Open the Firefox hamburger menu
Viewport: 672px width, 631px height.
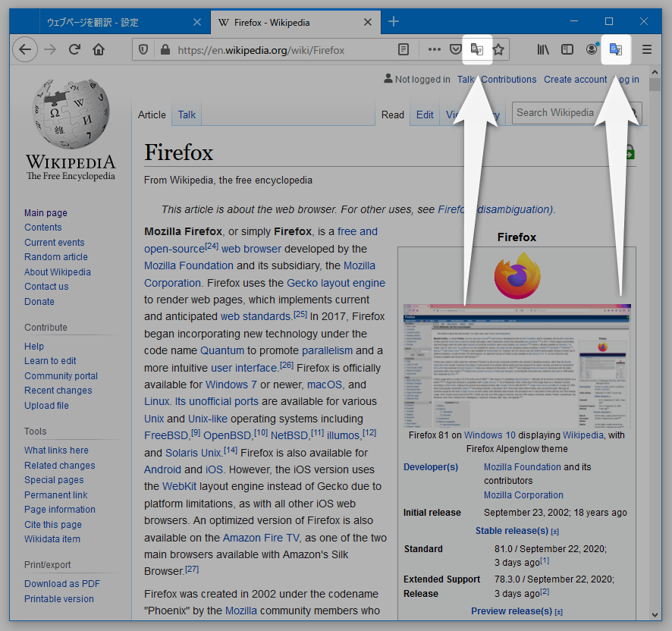click(647, 50)
